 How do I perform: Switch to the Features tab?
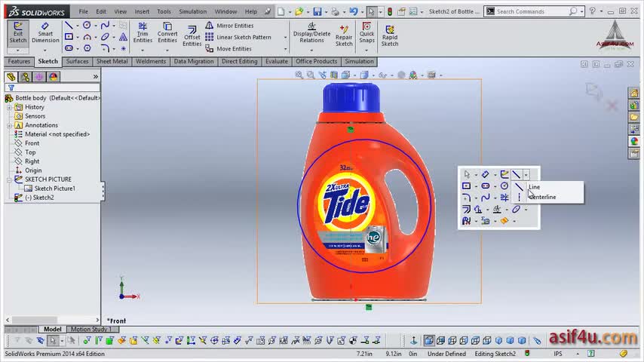(x=19, y=61)
